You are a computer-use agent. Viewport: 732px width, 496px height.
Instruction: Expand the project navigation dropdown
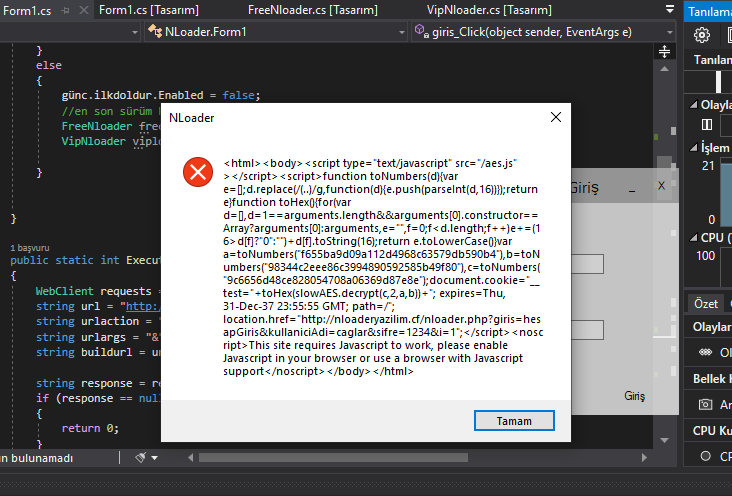(135, 32)
